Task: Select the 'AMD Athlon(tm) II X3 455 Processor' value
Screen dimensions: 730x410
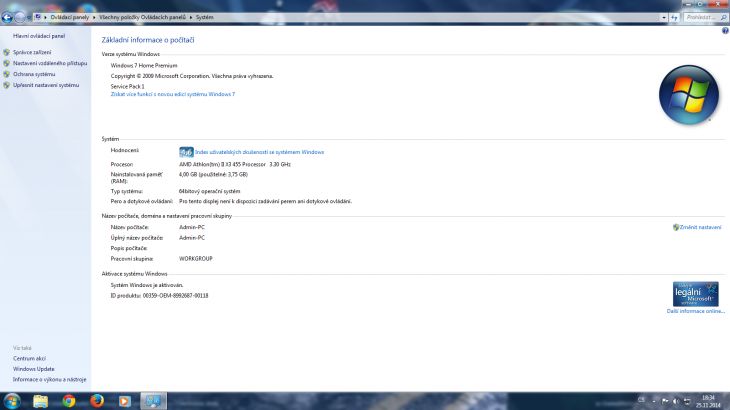Action: click(222, 164)
